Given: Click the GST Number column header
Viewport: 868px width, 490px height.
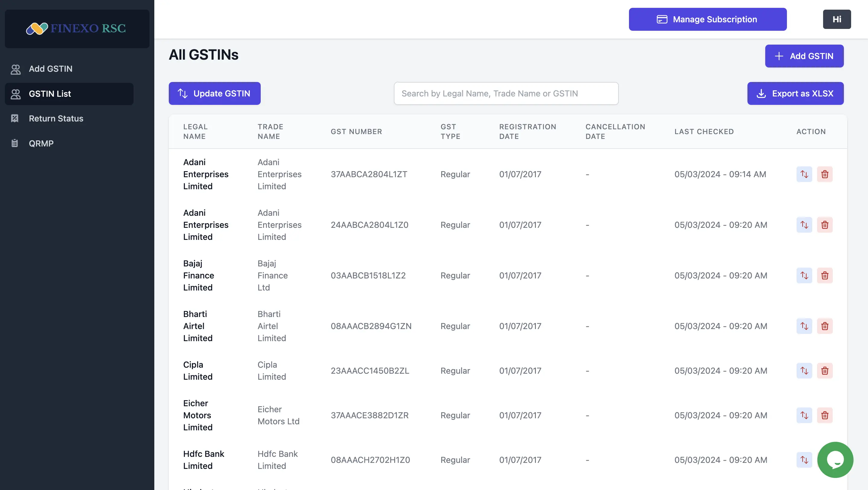Looking at the screenshot, I should coord(356,131).
